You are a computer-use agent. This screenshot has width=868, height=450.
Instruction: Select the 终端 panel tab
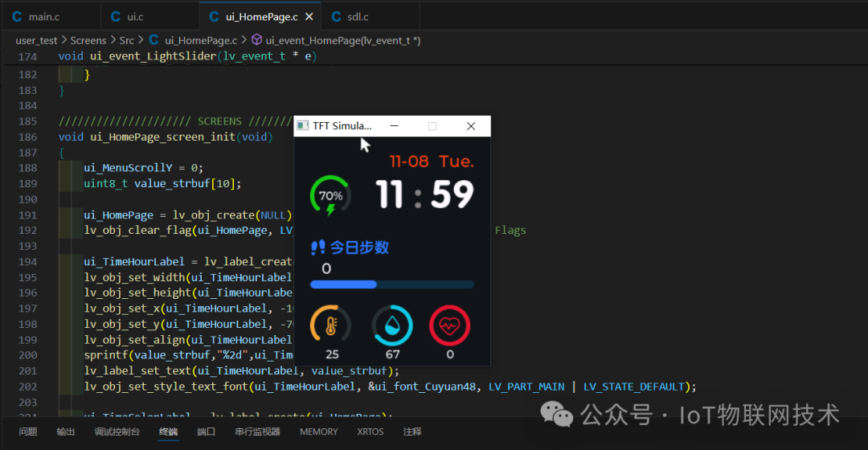(x=168, y=432)
